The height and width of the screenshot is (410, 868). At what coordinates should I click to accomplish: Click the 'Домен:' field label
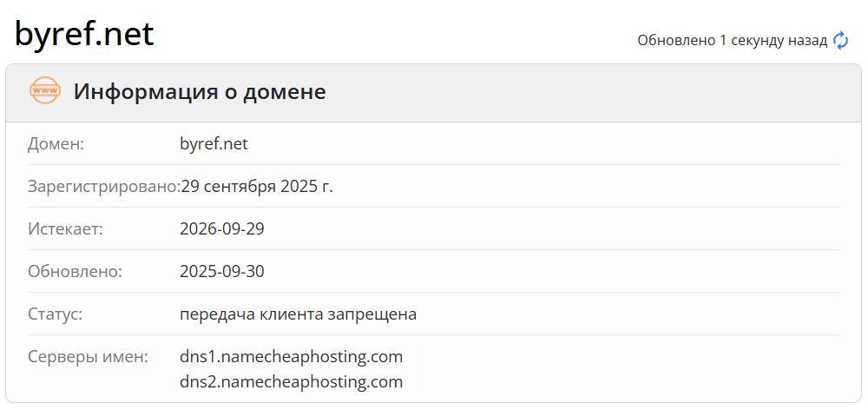56,143
